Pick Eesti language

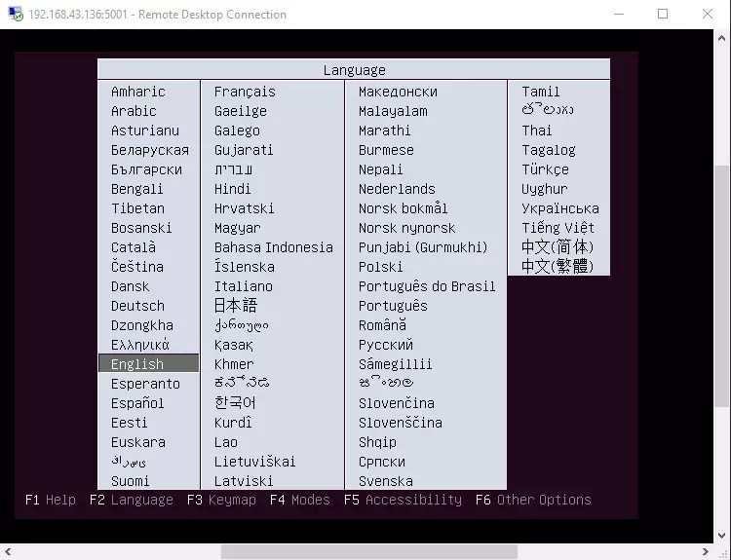129,423
